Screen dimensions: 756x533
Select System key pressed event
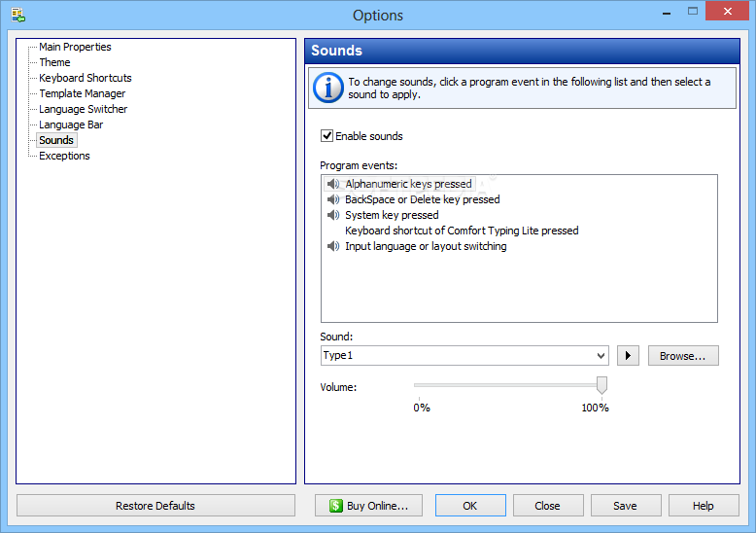(392, 215)
